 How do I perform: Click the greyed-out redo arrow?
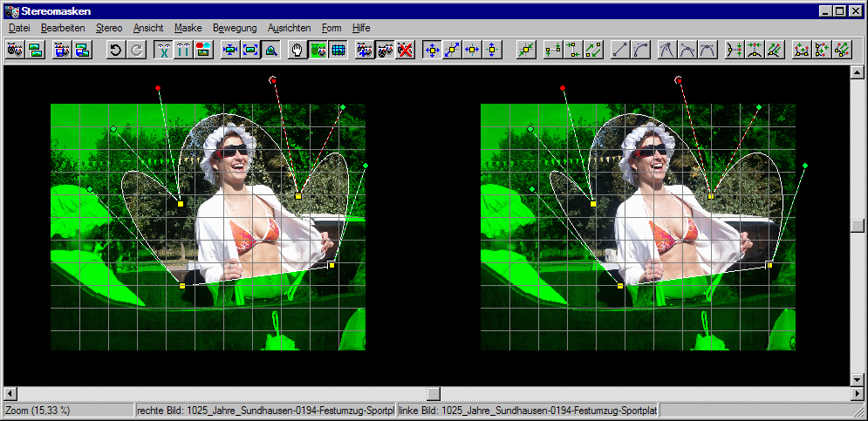(136, 51)
